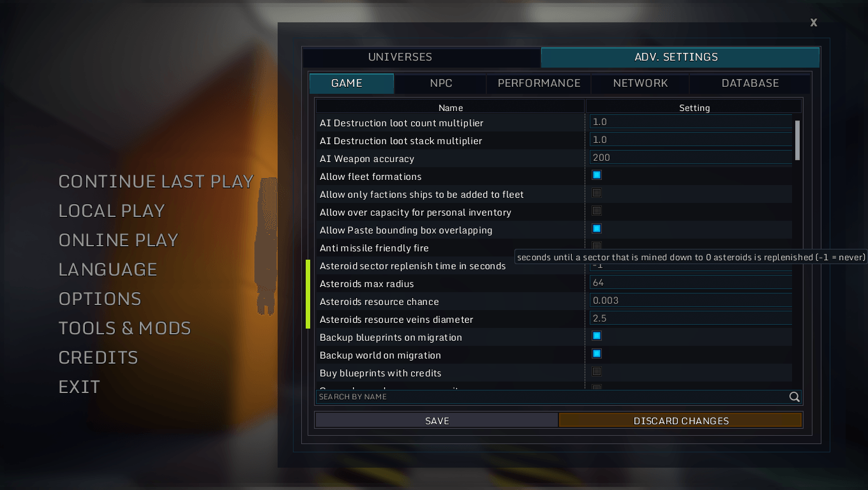Screen dimensions: 868x490
Task: Disable Allow fleet formations checkbox
Action: coord(597,175)
